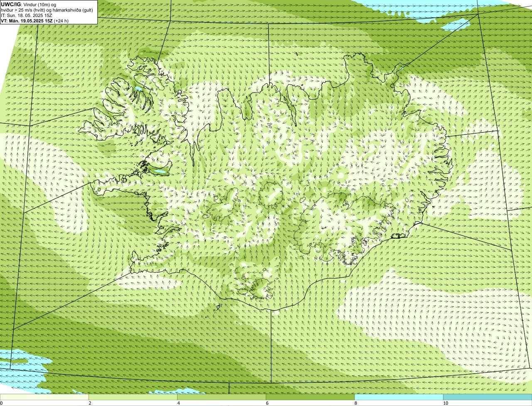
Task: Click the colorbar tick label '10'
Action: (445, 403)
